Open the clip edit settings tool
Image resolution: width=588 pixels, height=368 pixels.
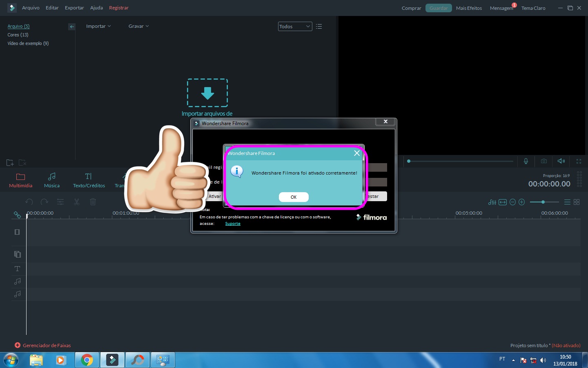coord(60,202)
